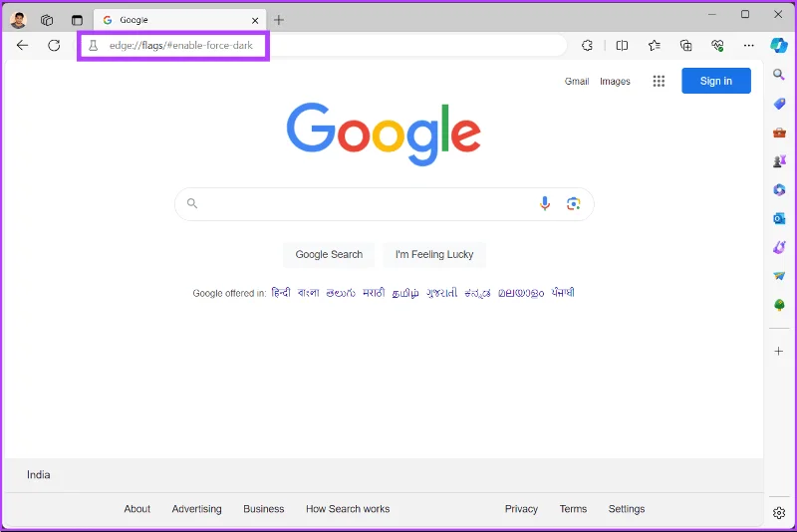This screenshot has height=532, width=797.
Task: Open sidebar paper plane Drop icon
Action: (779, 276)
